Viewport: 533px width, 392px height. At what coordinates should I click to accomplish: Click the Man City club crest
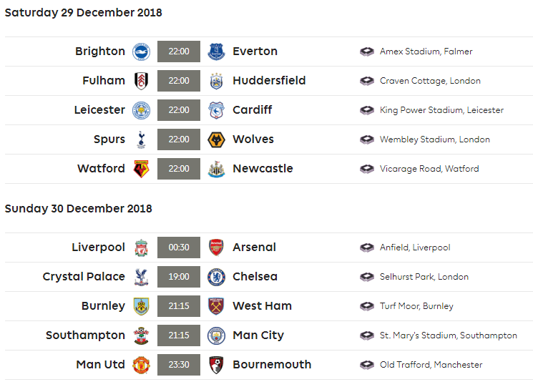pos(216,335)
